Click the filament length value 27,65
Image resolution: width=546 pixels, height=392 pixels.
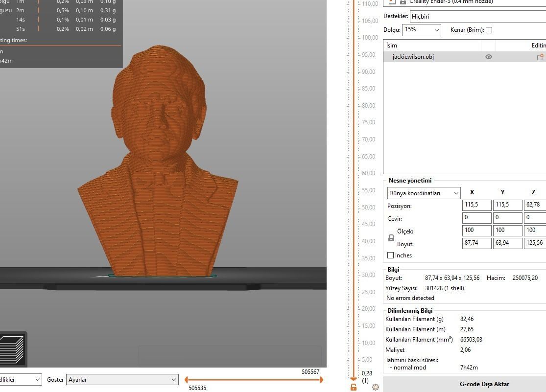click(467, 329)
